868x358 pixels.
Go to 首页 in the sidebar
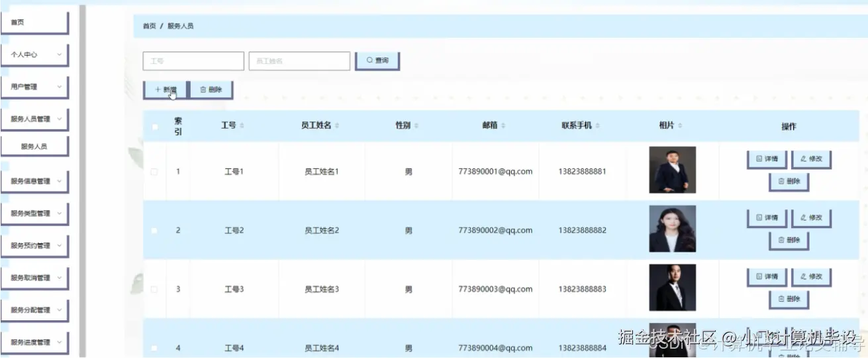(x=34, y=23)
